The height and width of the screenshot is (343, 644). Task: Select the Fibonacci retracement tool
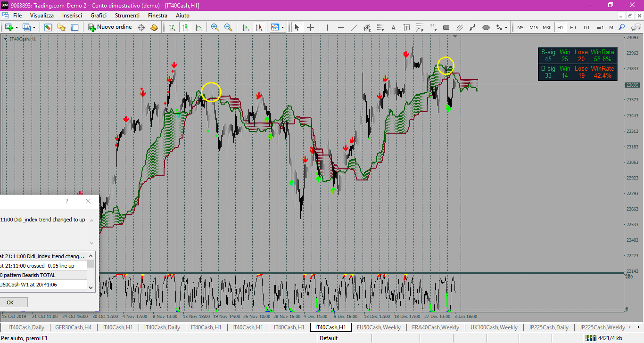[x=380, y=27]
